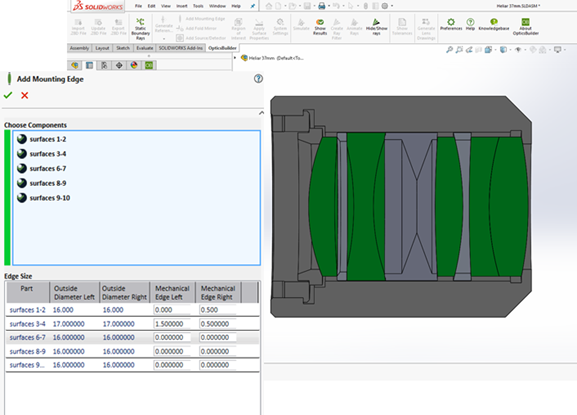This screenshot has height=415, width=577.
Task: Open the Generate Reference dropdown arrow
Action: pyautogui.click(x=164, y=38)
